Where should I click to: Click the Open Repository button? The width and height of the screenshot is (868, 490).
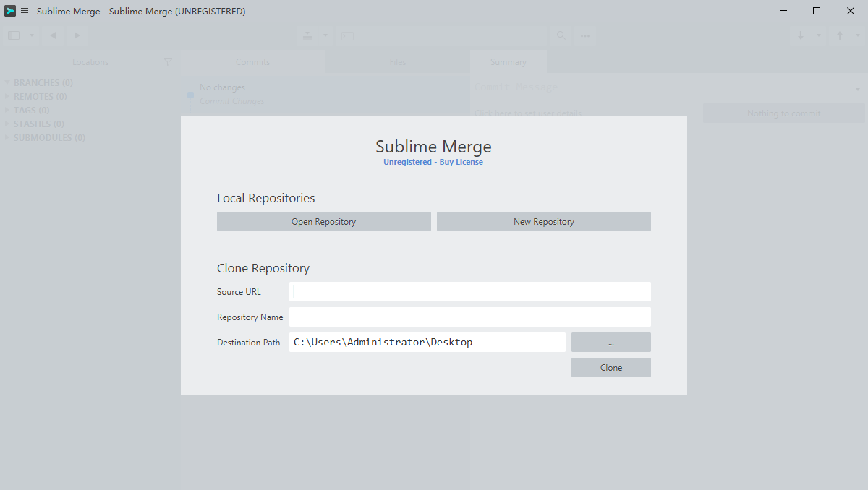click(324, 222)
